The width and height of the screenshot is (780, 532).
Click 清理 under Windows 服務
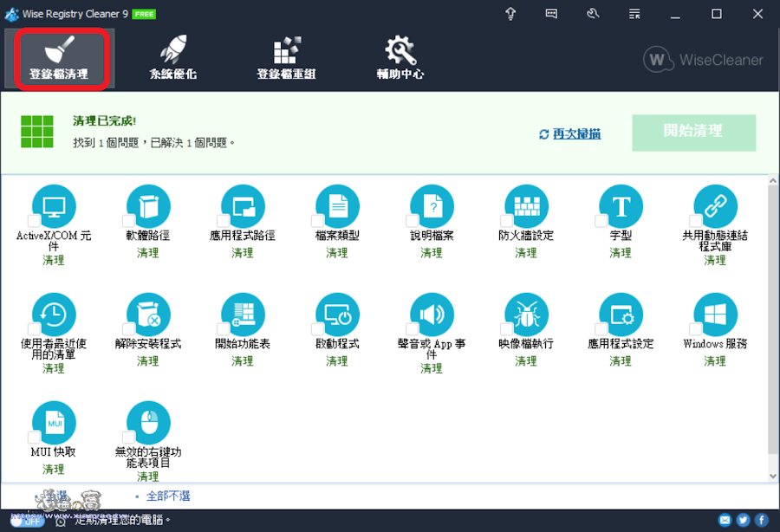(715, 361)
